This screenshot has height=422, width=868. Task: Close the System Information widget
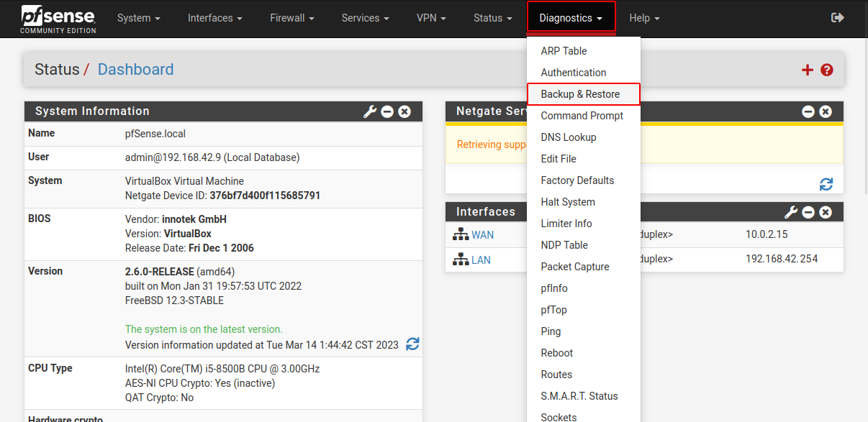tap(404, 111)
